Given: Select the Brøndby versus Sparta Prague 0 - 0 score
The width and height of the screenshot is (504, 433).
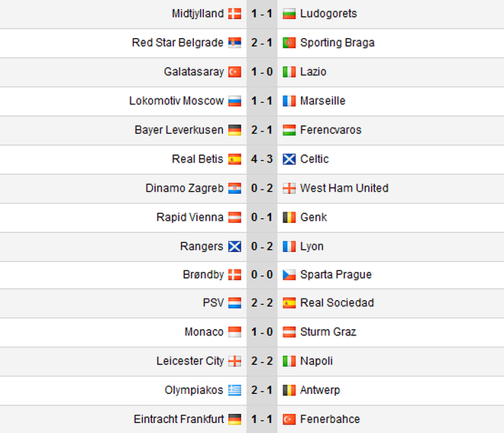Looking at the screenshot, I should [261, 275].
